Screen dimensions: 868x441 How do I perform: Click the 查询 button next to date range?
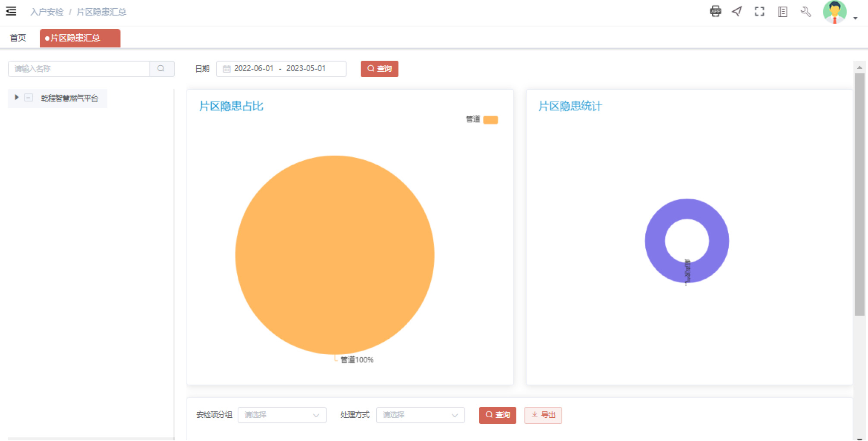click(x=379, y=69)
